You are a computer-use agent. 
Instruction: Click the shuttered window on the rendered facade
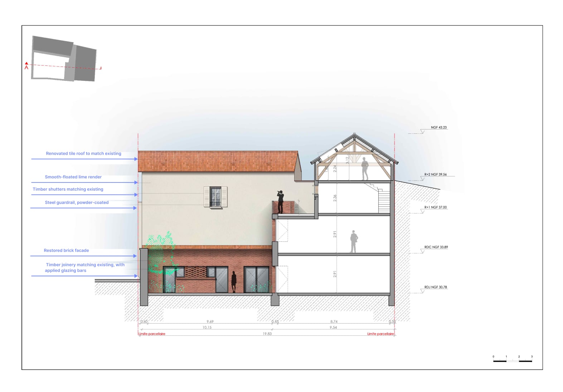pyautogui.click(x=215, y=197)
